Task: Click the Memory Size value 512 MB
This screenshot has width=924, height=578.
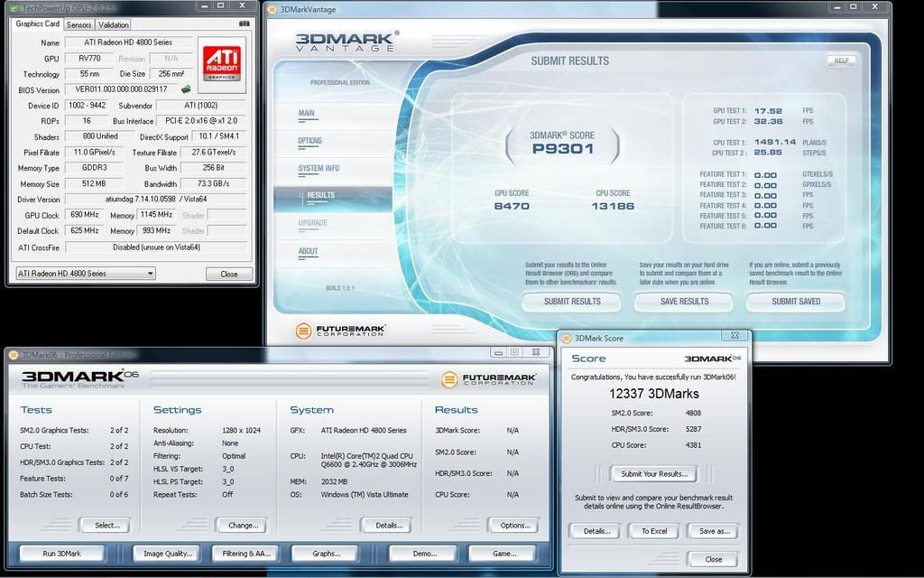Action: pos(94,183)
